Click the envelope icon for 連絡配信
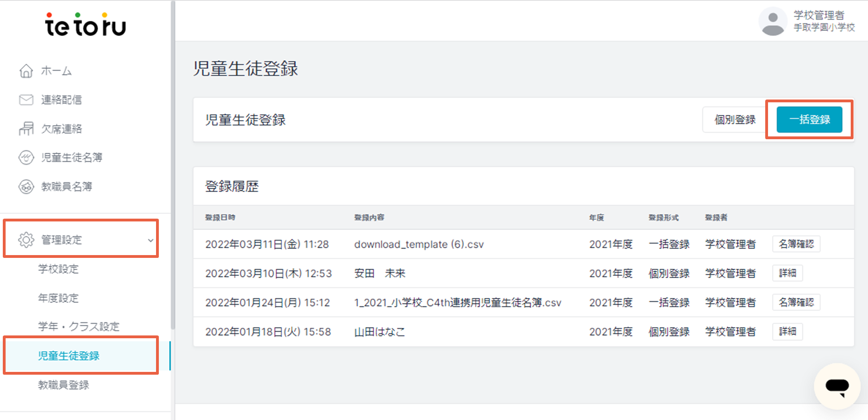 tap(26, 100)
